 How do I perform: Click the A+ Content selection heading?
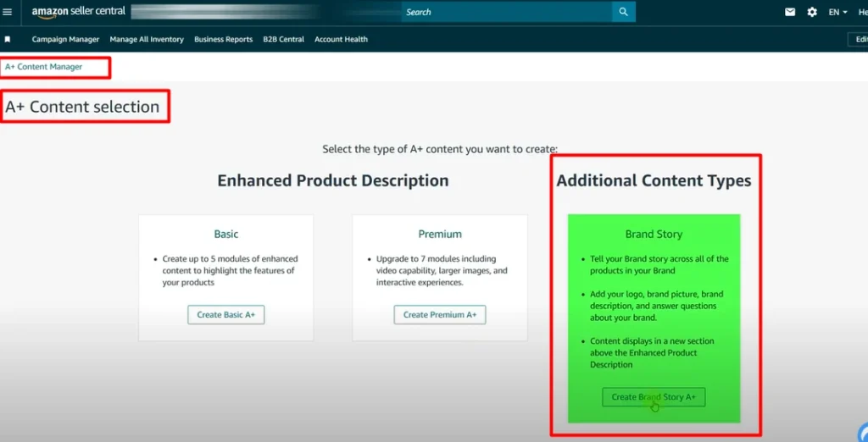click(x=82, y=107)
